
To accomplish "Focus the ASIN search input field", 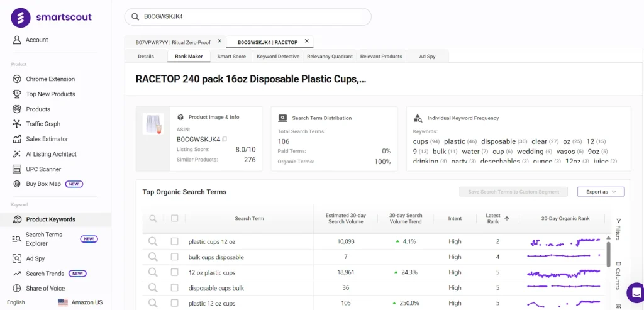I will pos(248,17).
